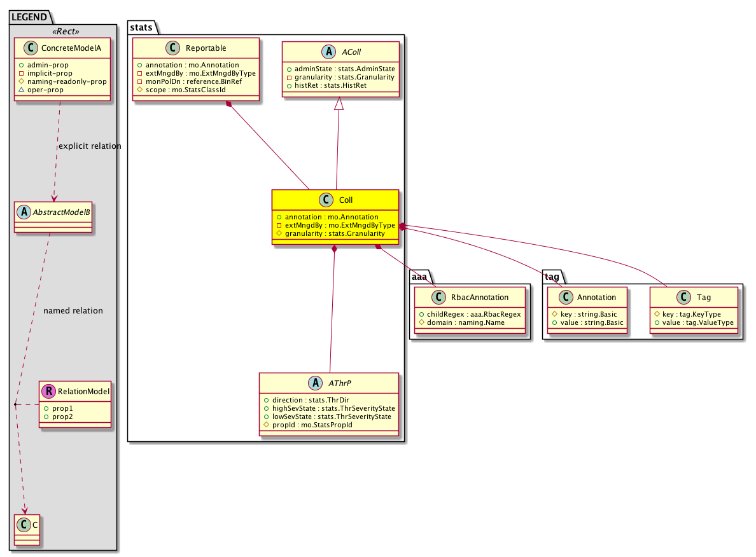The image size is (756, 557).
Task: Click the "explicit relation" arrow label
Action: 89,146
